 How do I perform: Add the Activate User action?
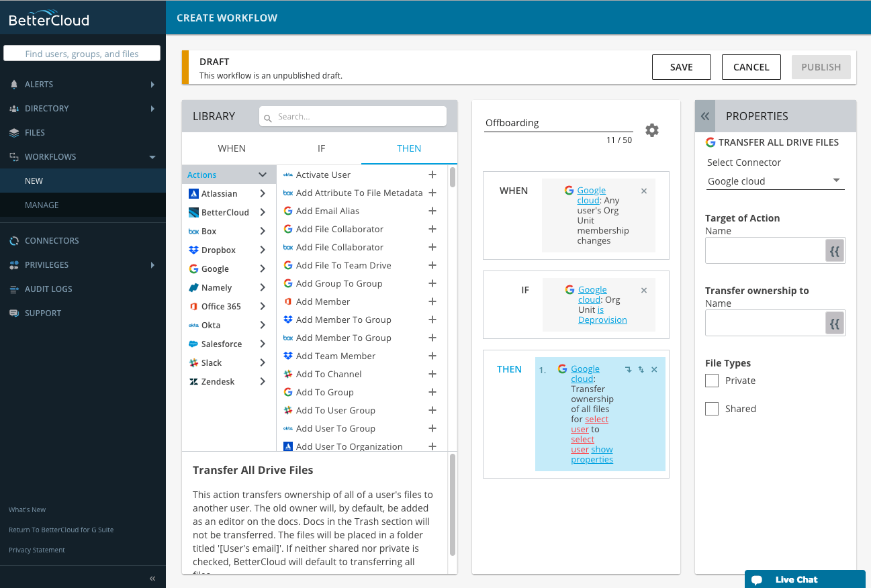coord(432,175)
